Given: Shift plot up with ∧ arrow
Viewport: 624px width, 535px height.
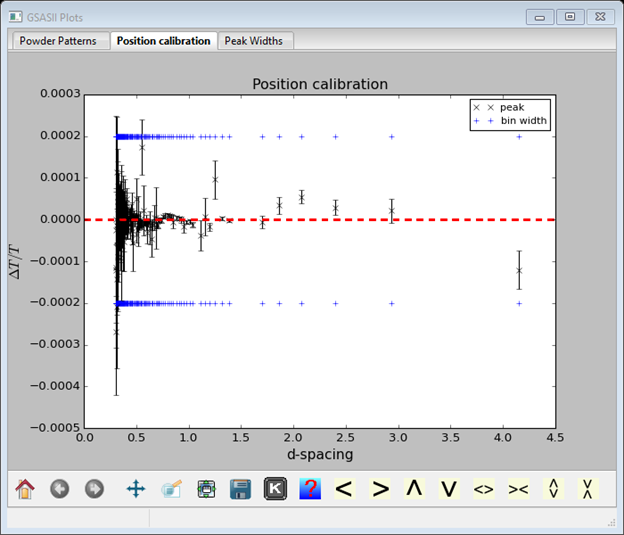Looking at the screenshot, I should pos(414,489).
